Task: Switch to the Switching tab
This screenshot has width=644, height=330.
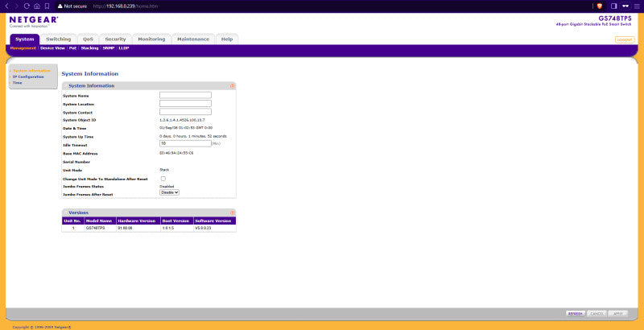Action: point(58,39)
